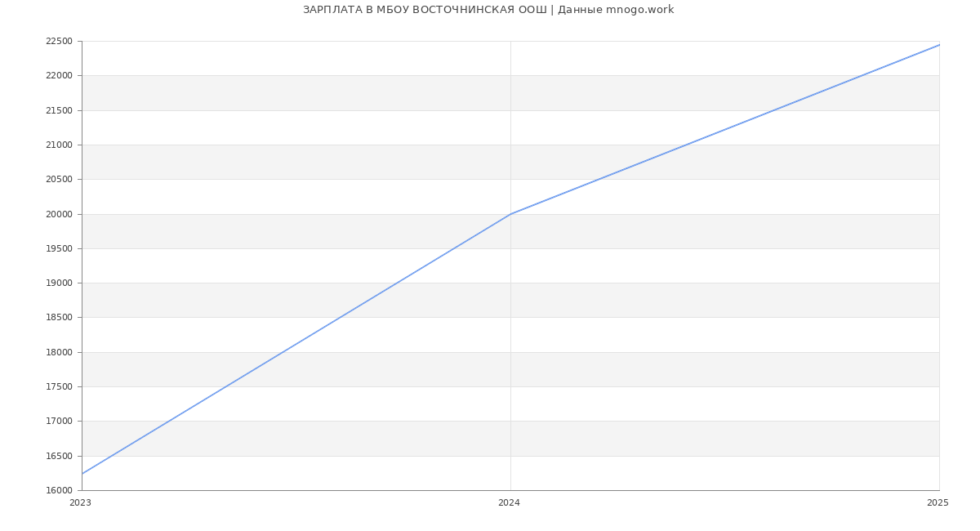Click the line's end point at 2025
Viewport: 980px width, 531px height.
coord(939,45)
